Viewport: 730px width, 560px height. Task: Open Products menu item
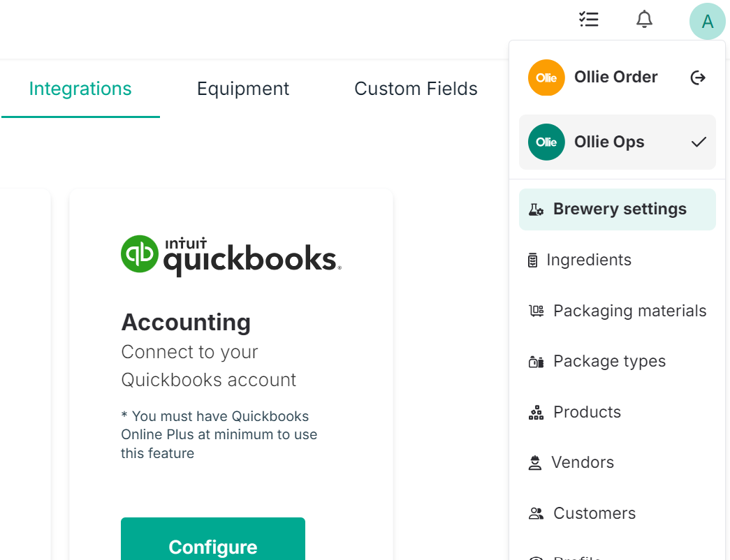pyautogui.click(x=618, y=412)
